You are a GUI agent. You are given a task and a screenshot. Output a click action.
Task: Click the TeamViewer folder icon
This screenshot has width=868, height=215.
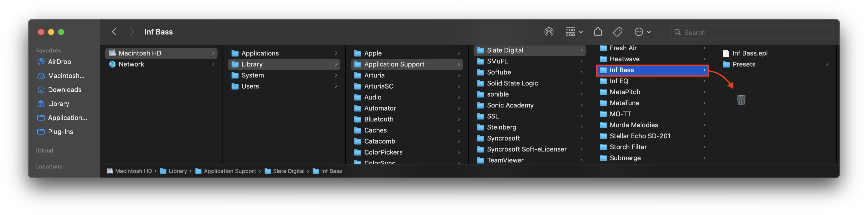pyautogui.click(x=480, y=160)
